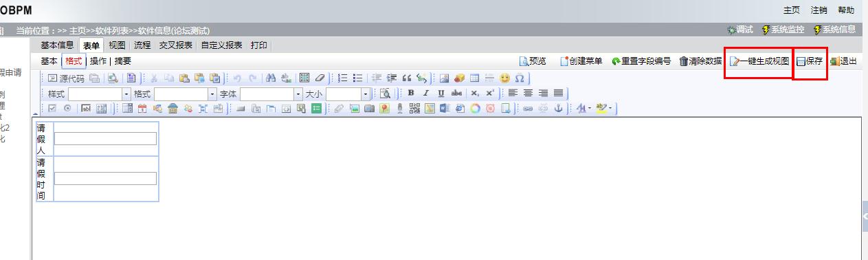Open the templates document icon
This screenshot has height=260, width=868.
131,78
